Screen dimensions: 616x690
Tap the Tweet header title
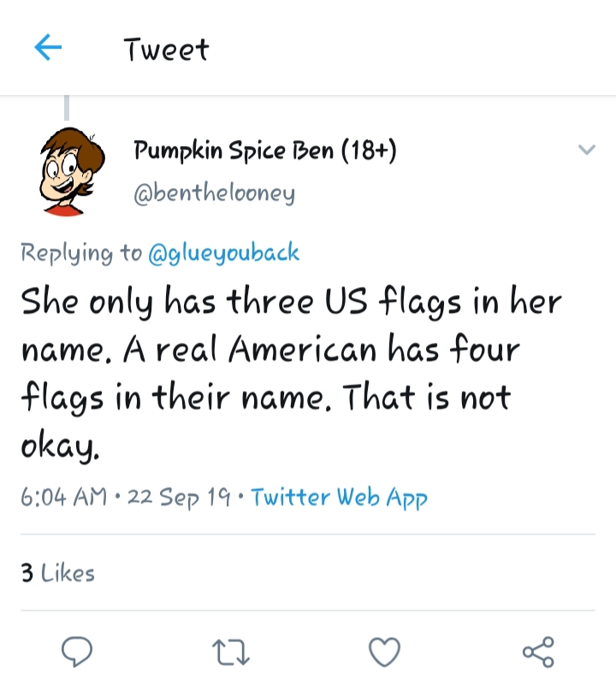coord(166,50)
